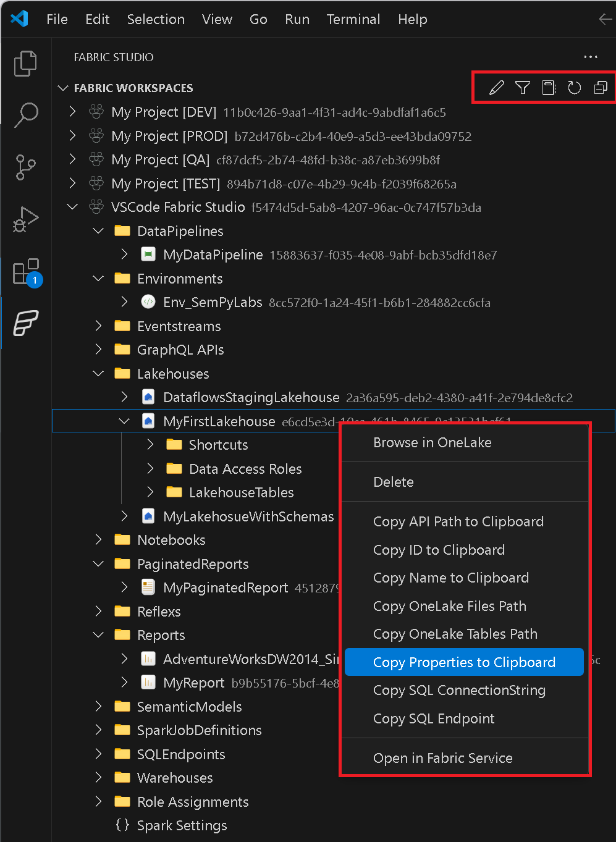
Task: Collapse all items using the last toolbar icon
Action: tap(600, 88)
